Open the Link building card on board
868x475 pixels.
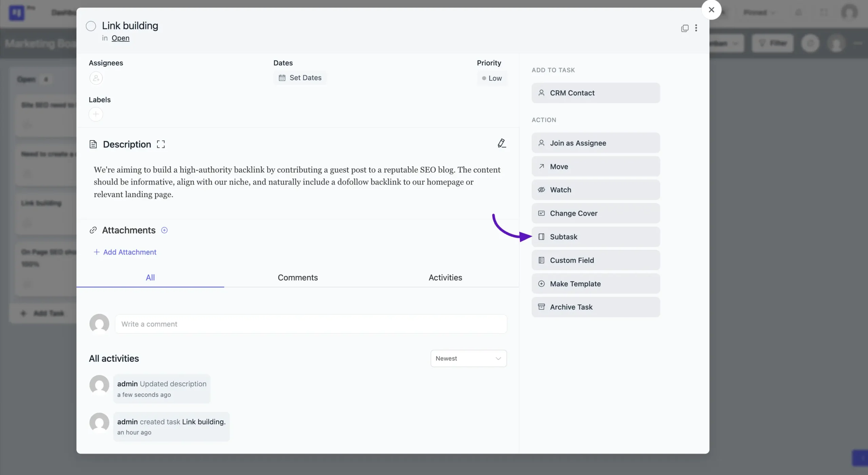pos(46,214)
